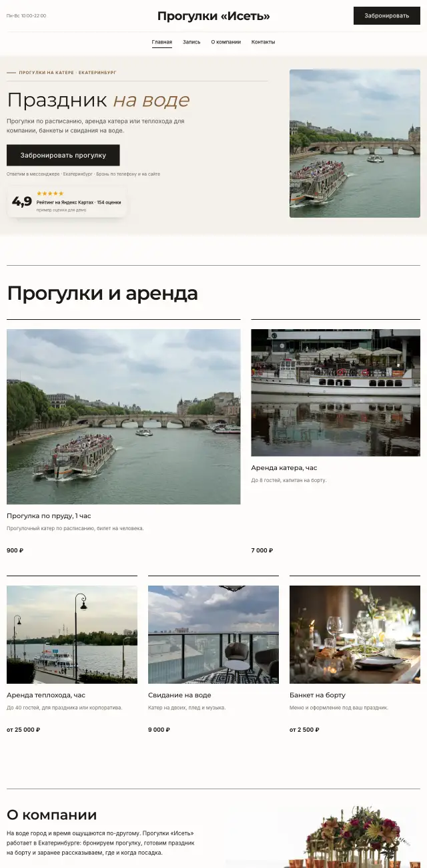The width and height of the screenshot is (427, 868).
Task: Open the Запись navigation tab
Action: (191, 42)
